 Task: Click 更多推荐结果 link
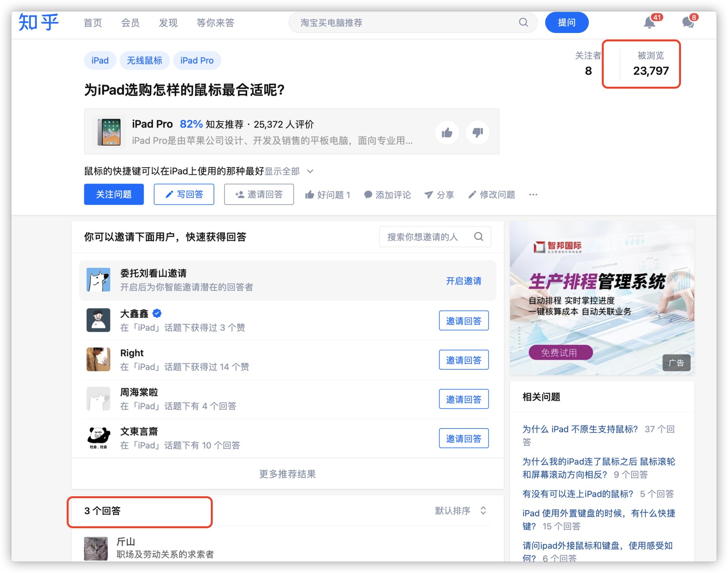(x=287, y=474)
